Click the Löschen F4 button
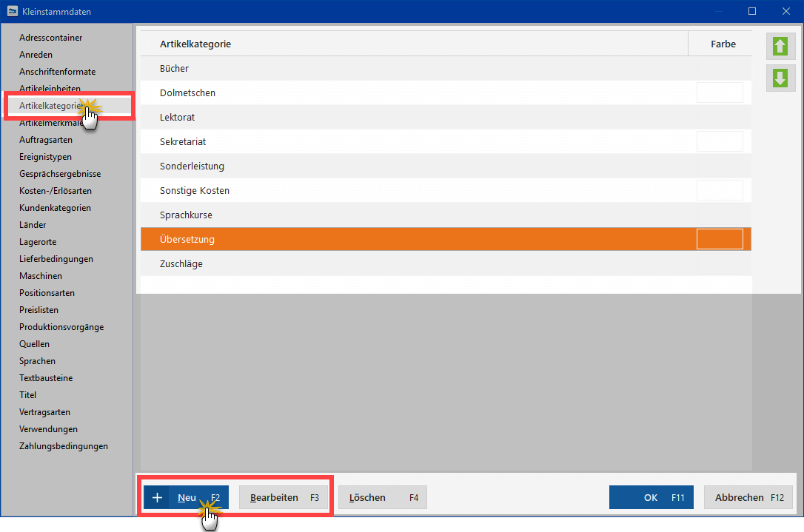The width and height of the screenshot is (804, 532). coord(383,497)
